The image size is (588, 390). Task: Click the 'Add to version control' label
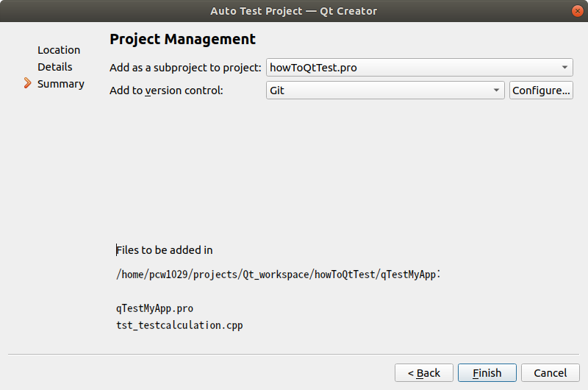click(166, 91)
